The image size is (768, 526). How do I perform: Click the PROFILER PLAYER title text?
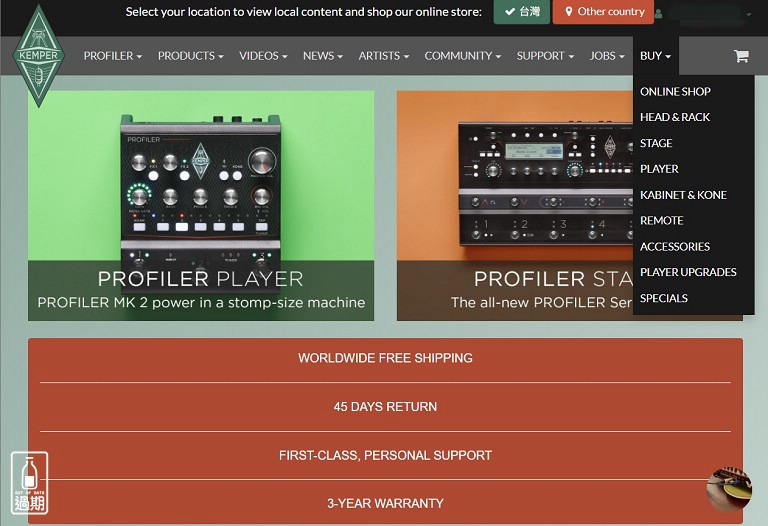200,279
